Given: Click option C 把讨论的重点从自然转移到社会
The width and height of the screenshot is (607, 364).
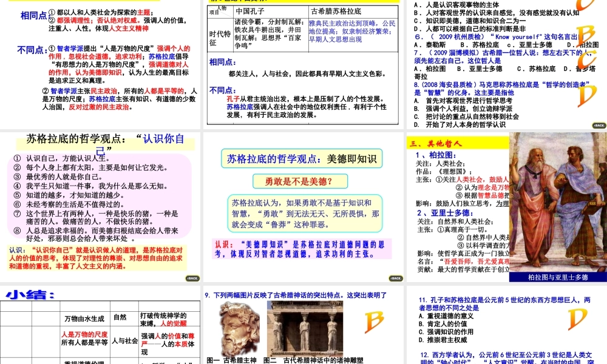Looking at the screenshot, I should 466,116.
